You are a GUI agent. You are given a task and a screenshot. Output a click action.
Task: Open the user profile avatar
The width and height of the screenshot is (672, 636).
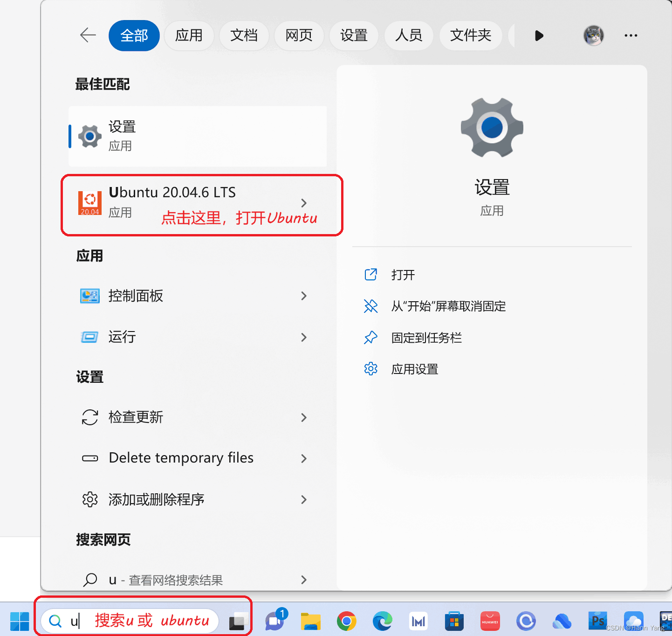pyautogui.click(x=594, y=35)
